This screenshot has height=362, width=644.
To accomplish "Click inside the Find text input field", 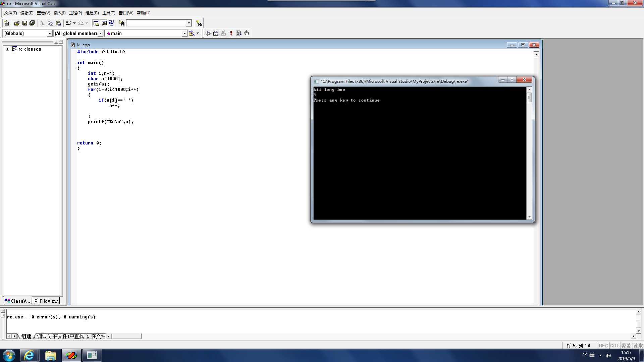I will pos(156,23).
